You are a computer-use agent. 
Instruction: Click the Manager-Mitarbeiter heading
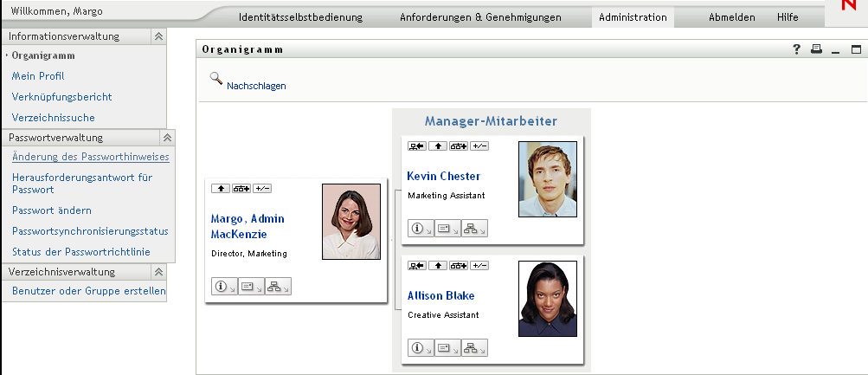click(491, 121)
